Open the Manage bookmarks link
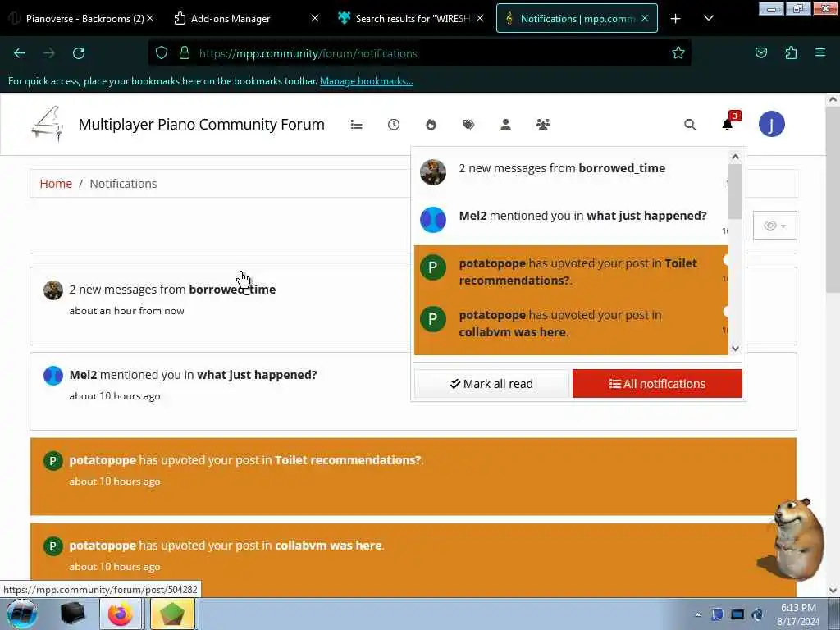This screenshot has height=630, width=840. click(367, 81)
